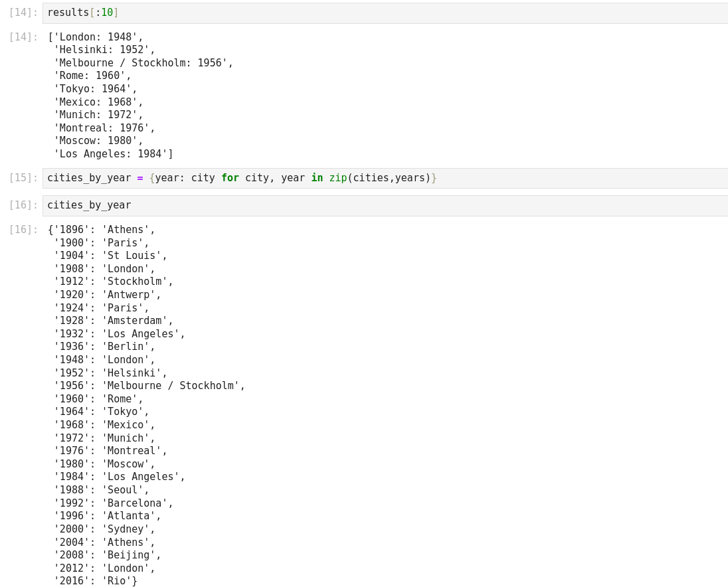Click the [14] input prompt label
Viewport: 728px width, 587px height.
[x=23, y=13]
